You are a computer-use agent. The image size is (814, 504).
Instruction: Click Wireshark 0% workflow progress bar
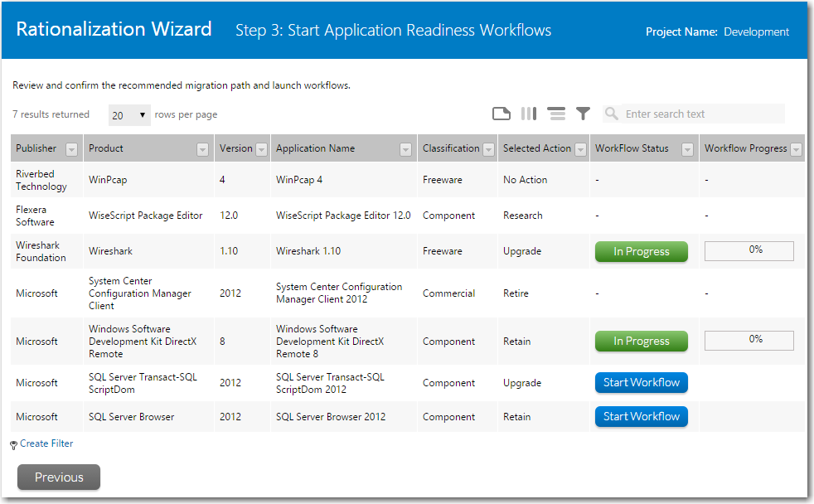[x=749, y=250]
